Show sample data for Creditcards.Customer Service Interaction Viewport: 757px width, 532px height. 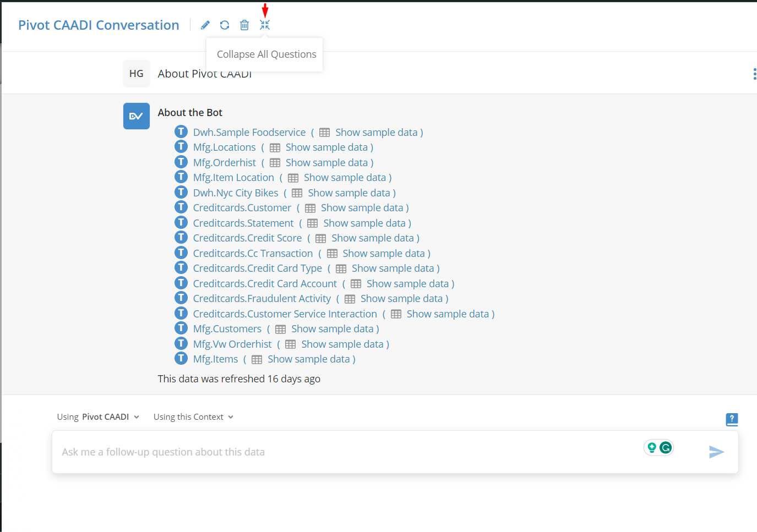448,314
